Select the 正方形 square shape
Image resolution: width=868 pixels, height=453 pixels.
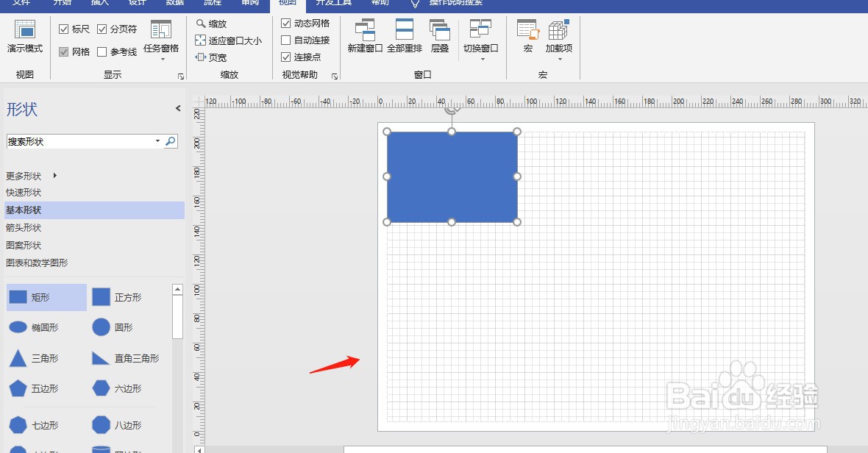click(x=117, y=297)
